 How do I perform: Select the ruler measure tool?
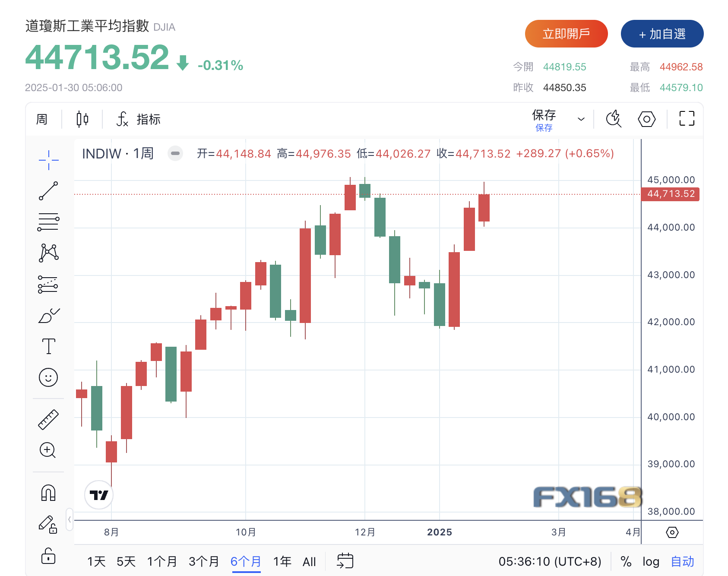48,419
